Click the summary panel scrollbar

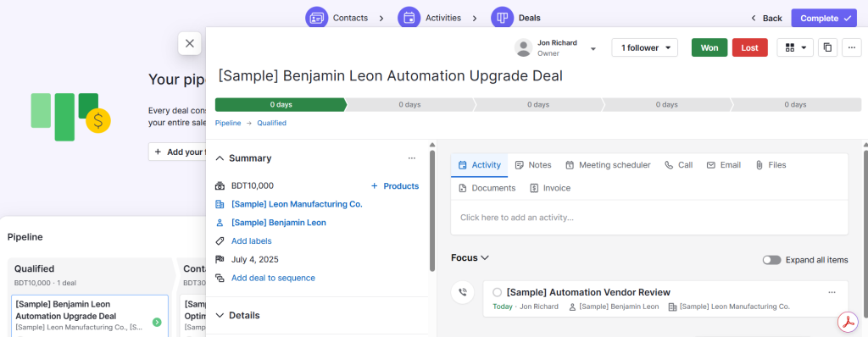tap(431, 210)
